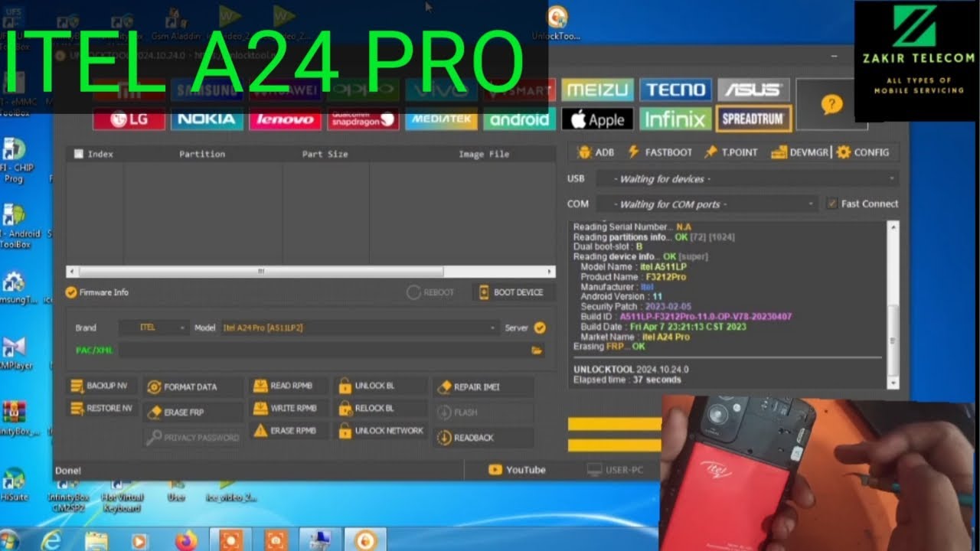
Task: Switch to the Apple tab
Action: [598, 119]
